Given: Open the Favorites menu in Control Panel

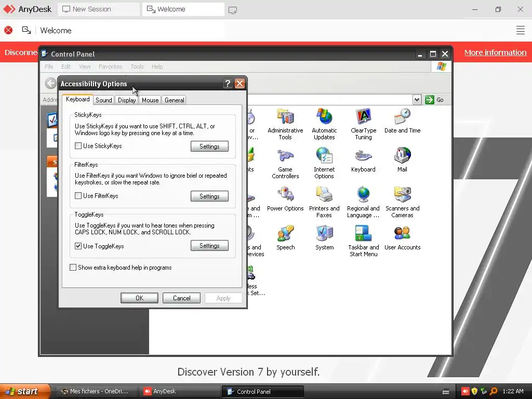Looking at the screenshot, I should [110, 66].
